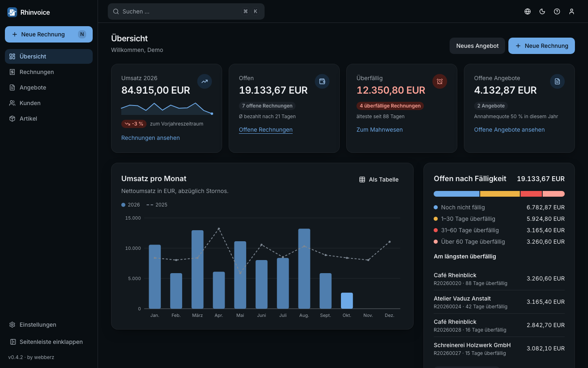Click Neue Rechnung button in page header

coord(541,46)
